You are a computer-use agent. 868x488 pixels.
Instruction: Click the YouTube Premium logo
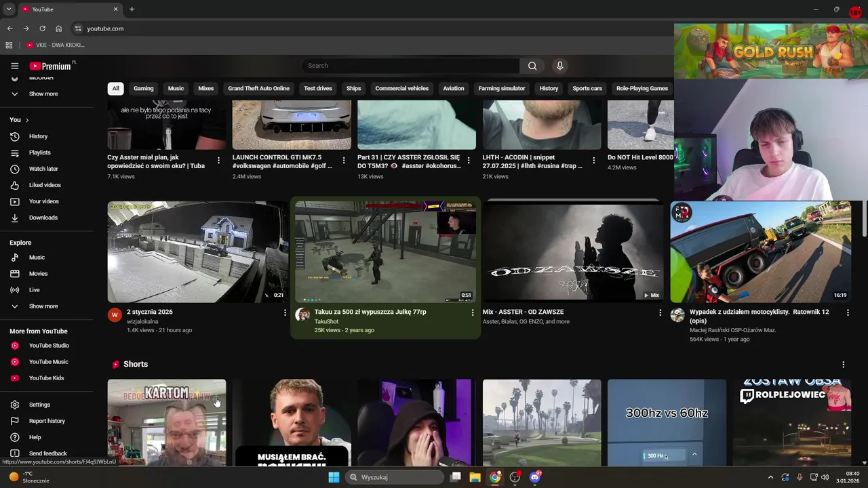(52, 66)
